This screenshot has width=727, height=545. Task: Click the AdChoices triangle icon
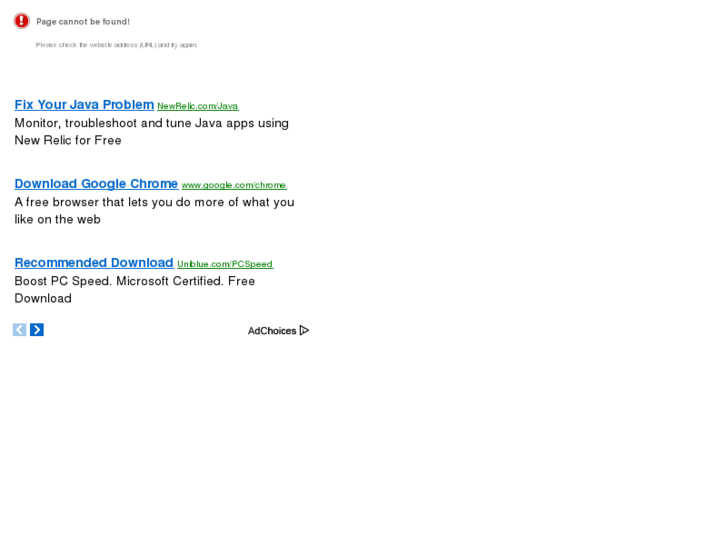coord(304,330)
